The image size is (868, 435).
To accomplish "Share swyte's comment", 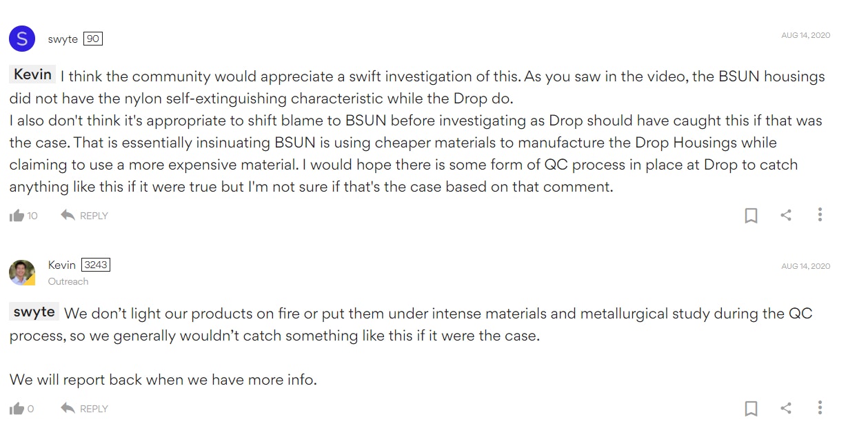I will 785,215.
